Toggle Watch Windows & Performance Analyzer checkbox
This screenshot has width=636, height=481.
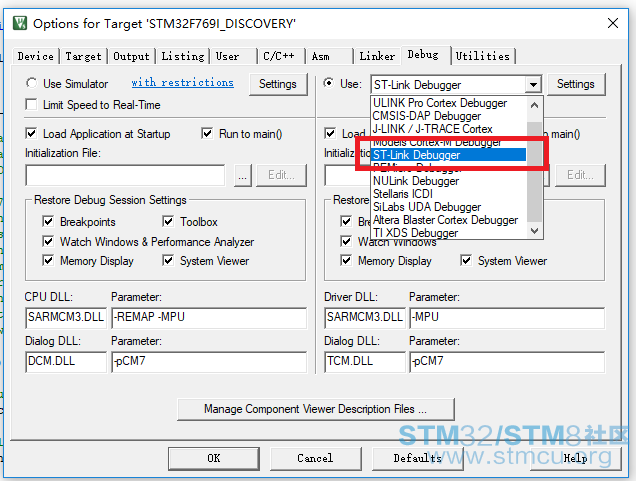pos(48,241)
